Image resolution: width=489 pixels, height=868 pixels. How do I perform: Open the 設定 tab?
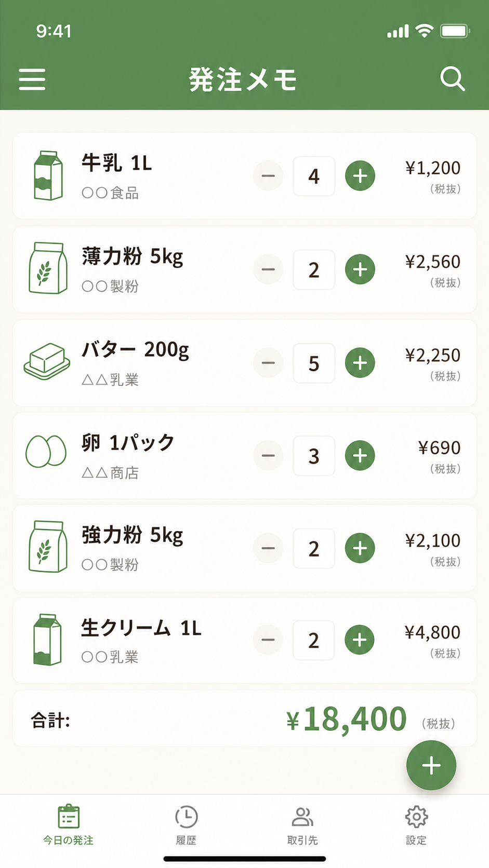[x=416, y=826]
